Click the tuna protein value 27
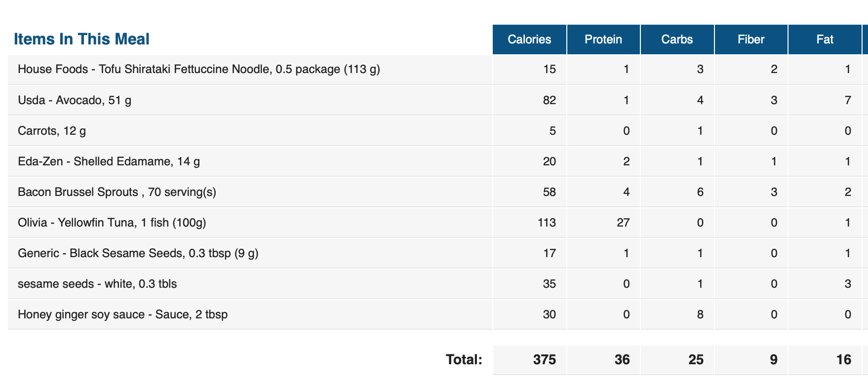The width and height of the screenshot is (868, 383). [x=624, y=223]
